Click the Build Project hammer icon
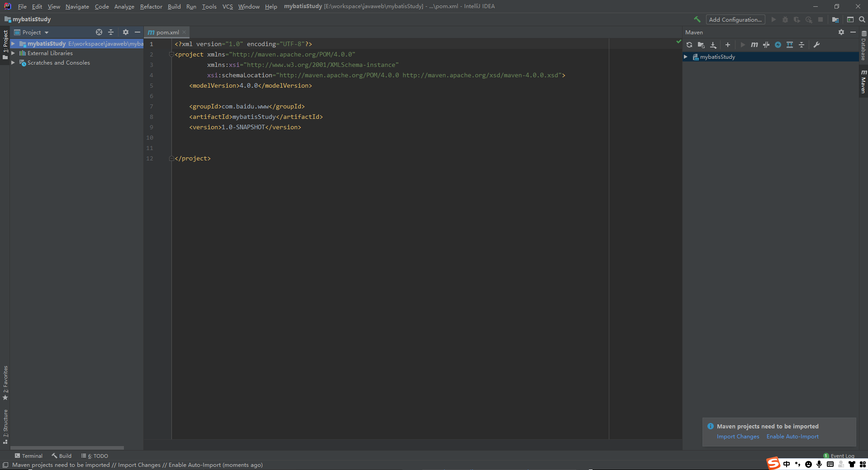This screenshot has height=470, width=868. pyautogui.click(x=697, y=19)
